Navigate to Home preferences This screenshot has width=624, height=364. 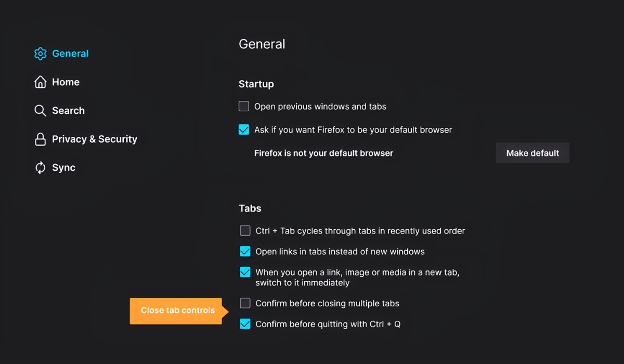(x=66, y=82)
